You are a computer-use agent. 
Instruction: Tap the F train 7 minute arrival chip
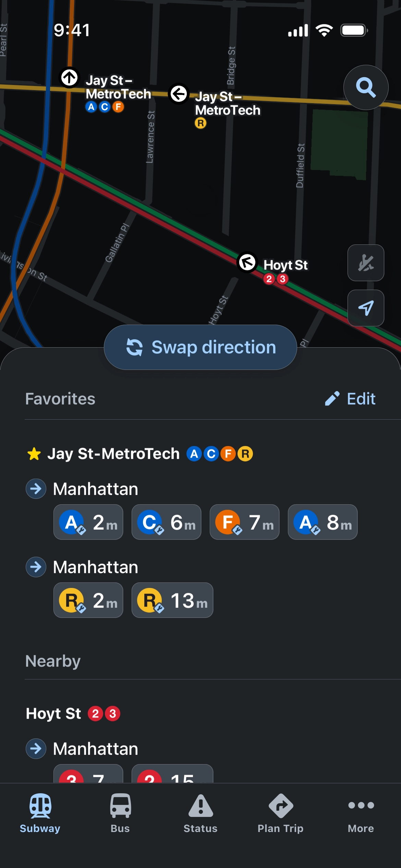[244, 522]
